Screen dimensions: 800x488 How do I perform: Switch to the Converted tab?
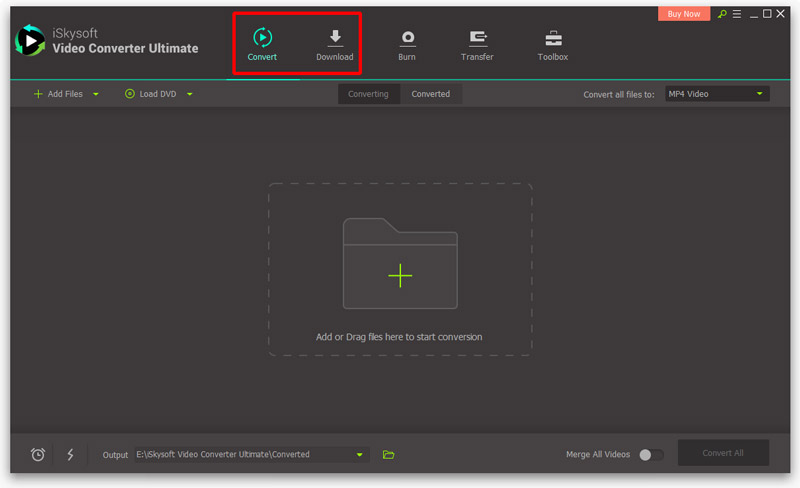click(431, 94)
